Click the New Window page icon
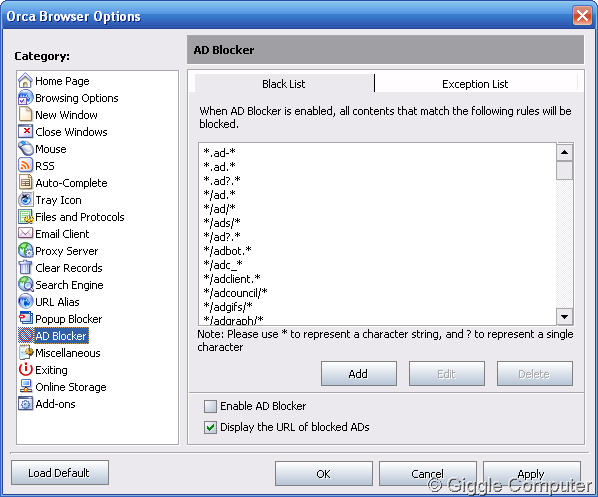598x497 pixels. pyautogui.click(x=25, y=114)
